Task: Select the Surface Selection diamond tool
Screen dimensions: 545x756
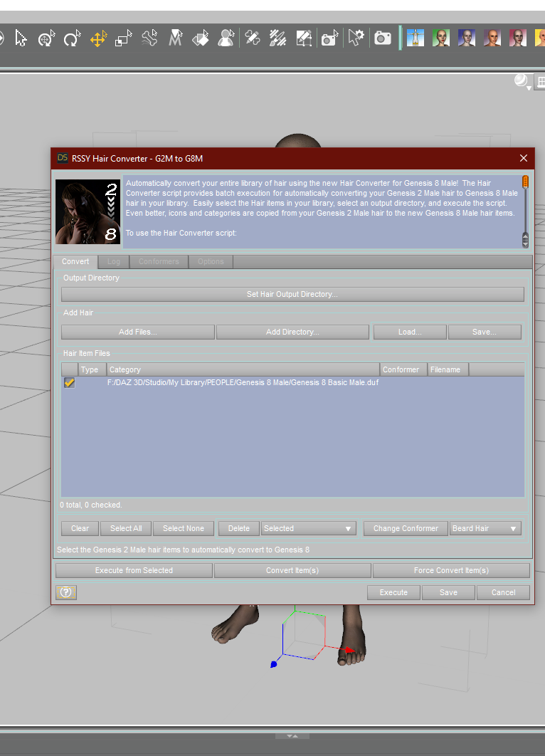Action: [201, 38]
